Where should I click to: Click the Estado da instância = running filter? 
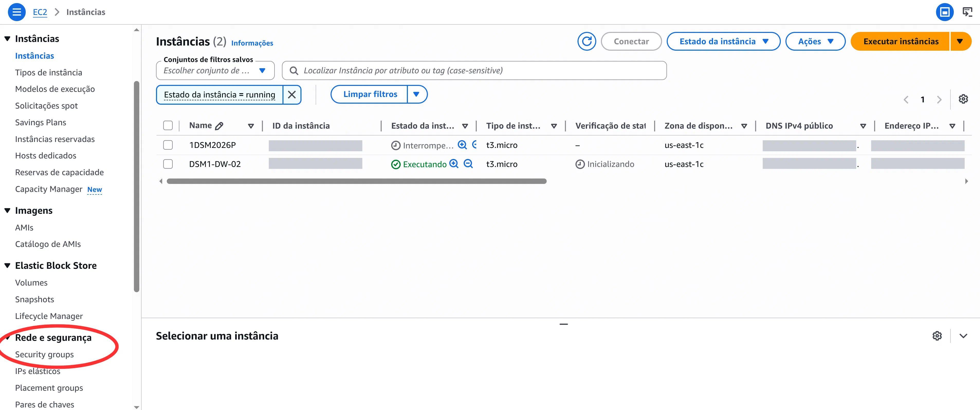tap(219, 94)
